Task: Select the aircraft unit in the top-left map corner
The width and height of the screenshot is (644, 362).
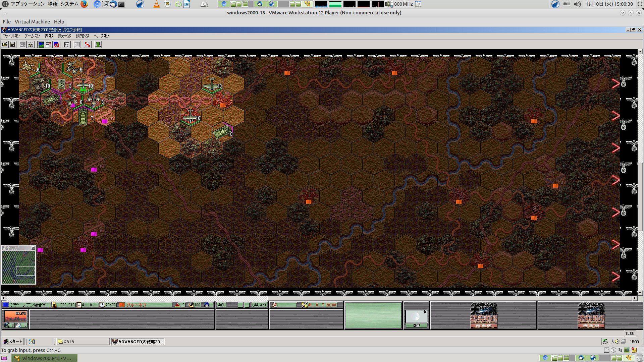Action: (30, 67)
